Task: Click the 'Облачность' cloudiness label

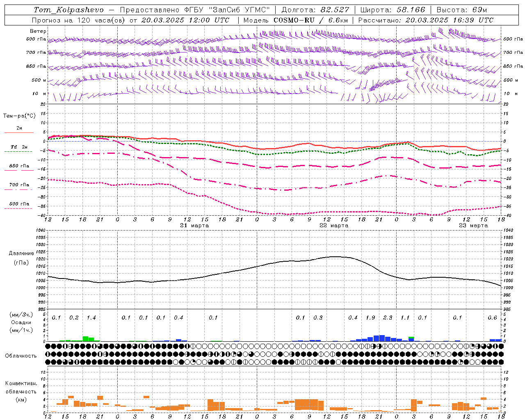Action: click(21, 356)
